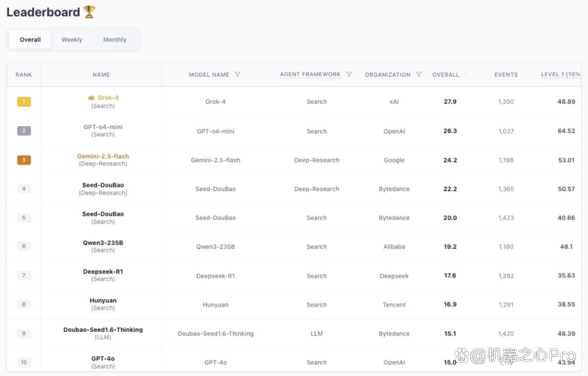This screenshot has height=376, width=588.
Task: Open the Model Name filter icon
Action: click(x=237, y=75)
